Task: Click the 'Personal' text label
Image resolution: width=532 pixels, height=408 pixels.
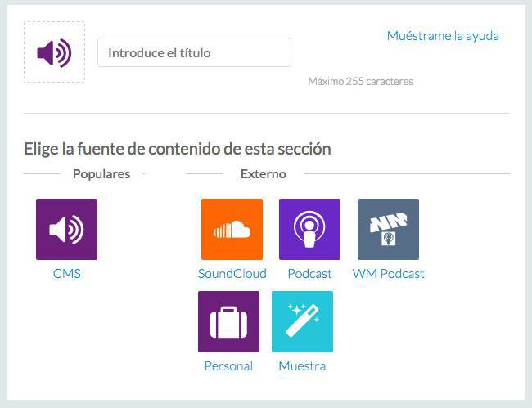Action: click(228, 366)
